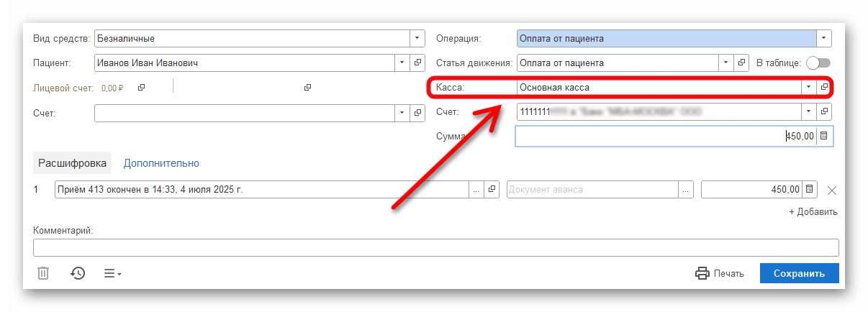Click the Сохранить button
The image size is (868, 312).
coord(799,273)
